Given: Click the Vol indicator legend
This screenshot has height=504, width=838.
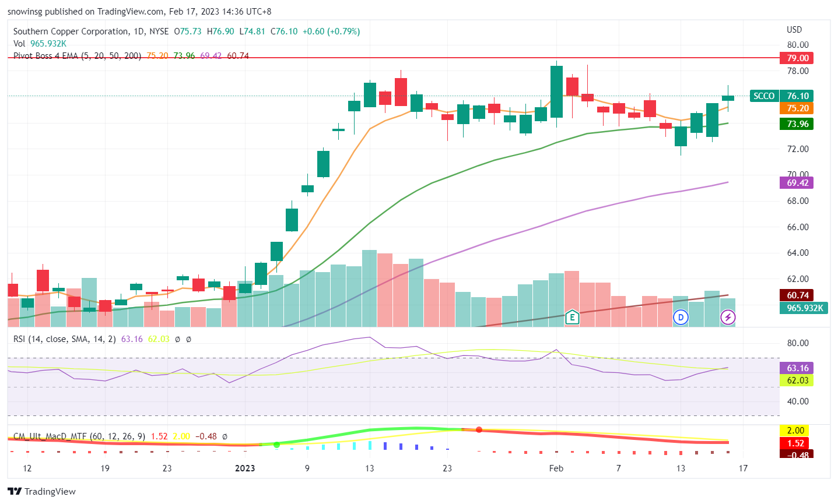Looking at the screenshot, I should tap(19, 44).
